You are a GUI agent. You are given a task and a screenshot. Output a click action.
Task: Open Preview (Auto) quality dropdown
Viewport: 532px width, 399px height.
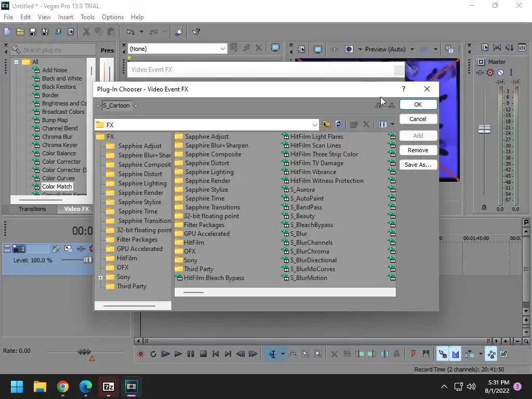pyautogui.click(x=412, y=49)
